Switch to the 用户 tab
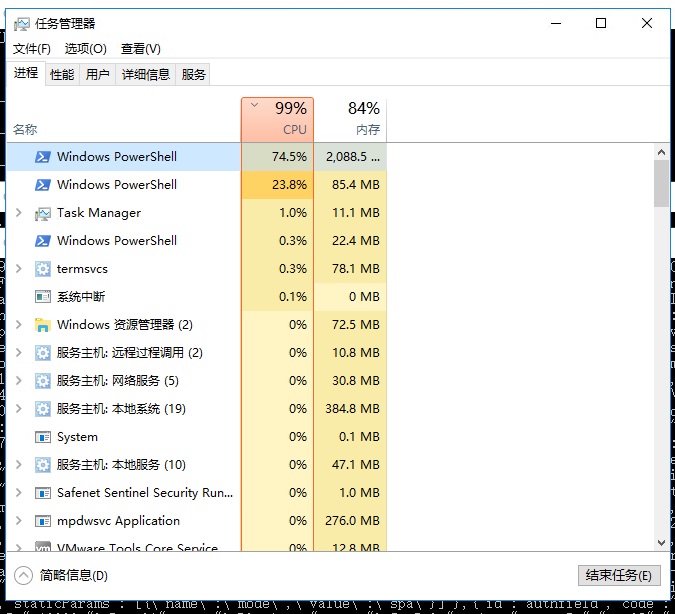 (x=97, y=74)
